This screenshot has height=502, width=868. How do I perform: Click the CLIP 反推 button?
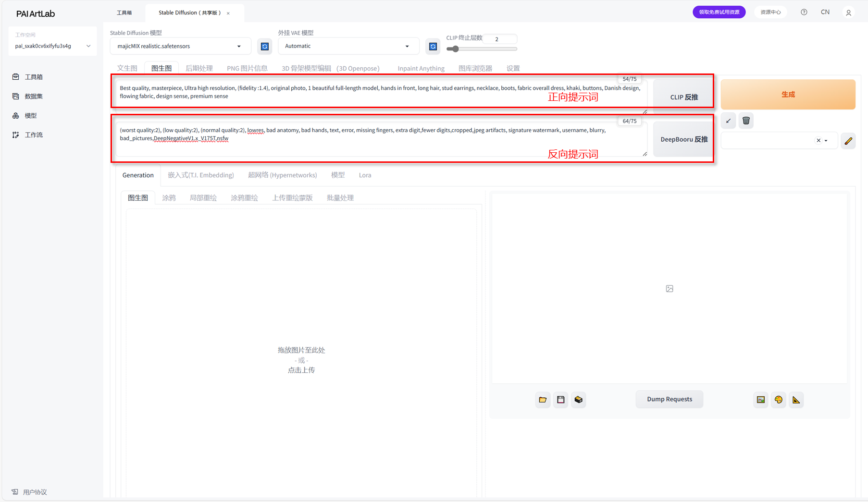(x=684, y=97)
